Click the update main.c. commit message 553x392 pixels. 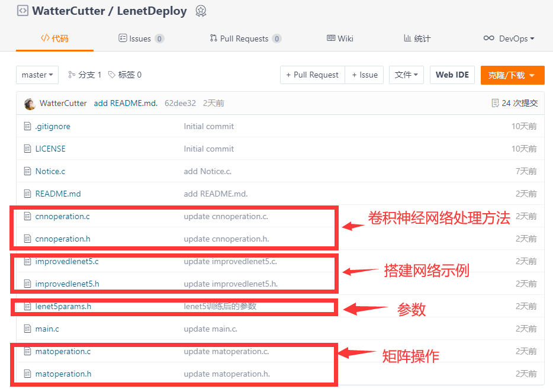pos(211,329)
